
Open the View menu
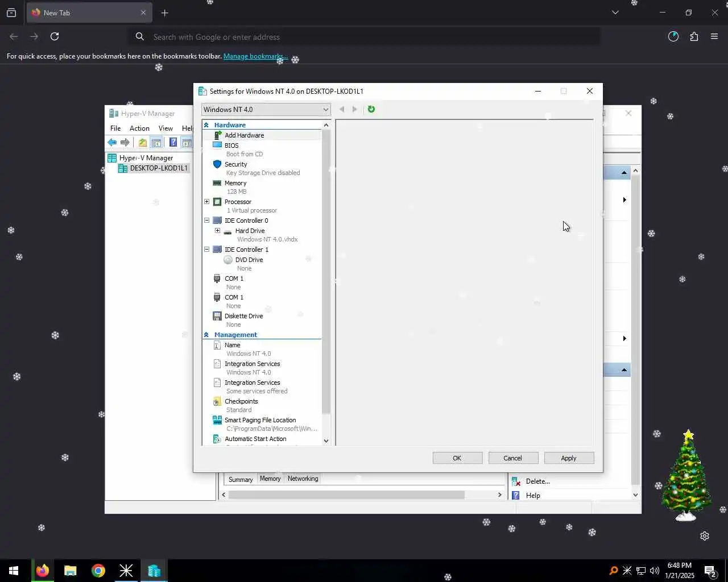pyautogui.click(x=166, y=128)
